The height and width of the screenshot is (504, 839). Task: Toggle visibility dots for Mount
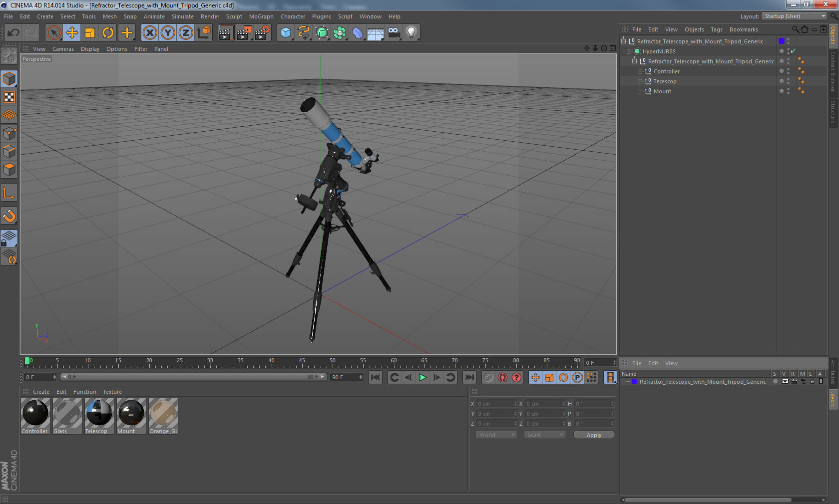[x=788, y=91]
